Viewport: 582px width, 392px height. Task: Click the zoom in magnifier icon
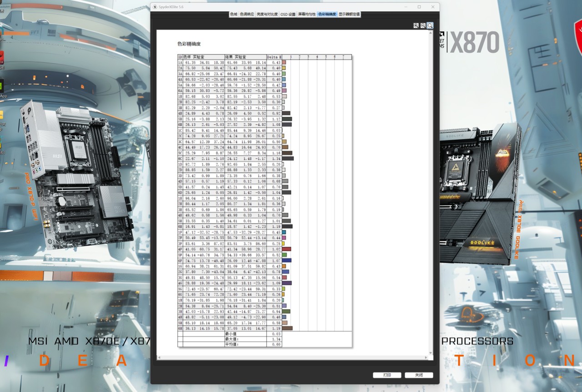(x=416, y=25)
